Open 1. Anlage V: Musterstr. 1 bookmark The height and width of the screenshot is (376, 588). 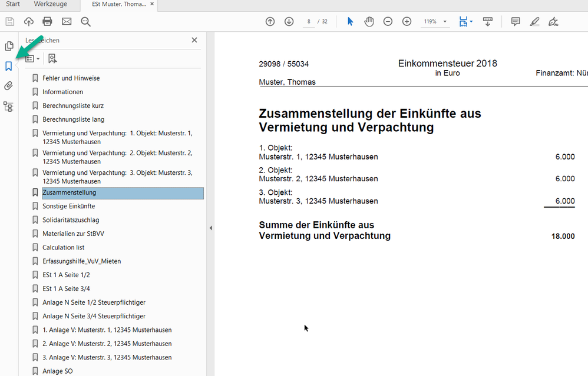tap(107, 330)
